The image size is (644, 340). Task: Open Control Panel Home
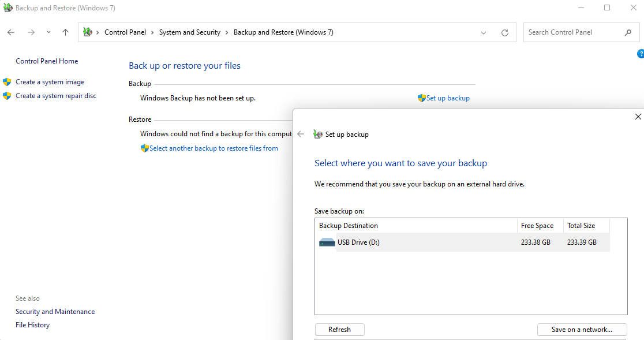(x=47, y=61)
